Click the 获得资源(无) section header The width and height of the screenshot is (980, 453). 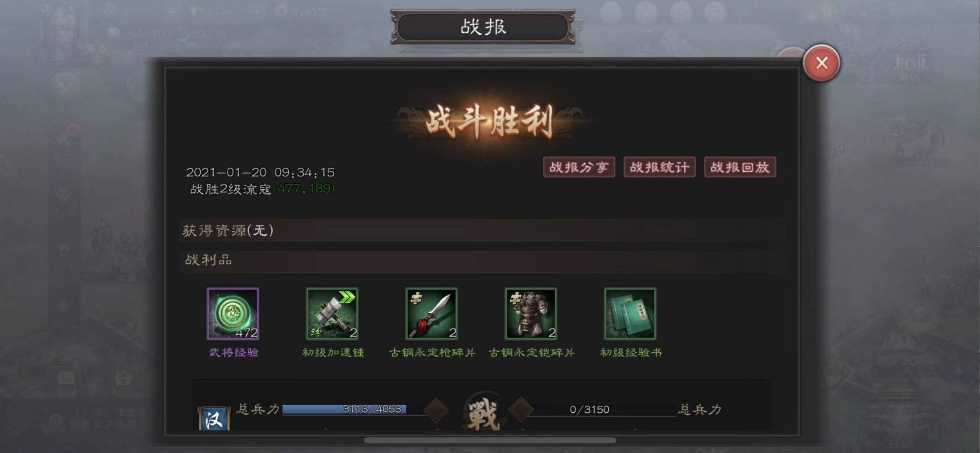481,230
